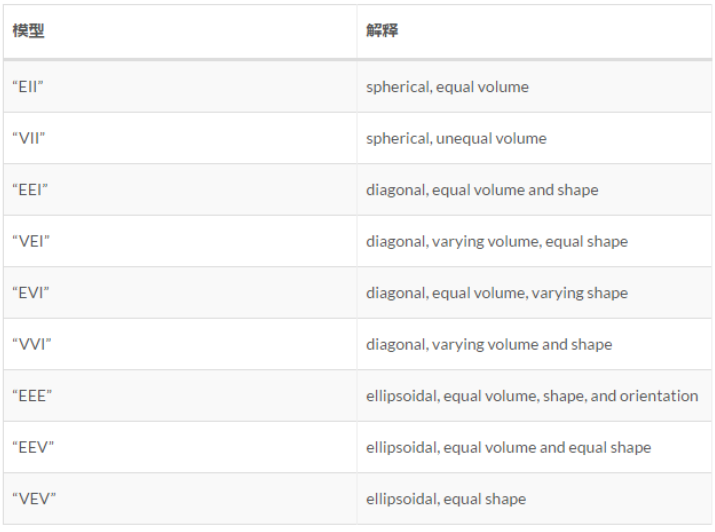Click 'ellipsoidal, equal shape' description text

446,499
